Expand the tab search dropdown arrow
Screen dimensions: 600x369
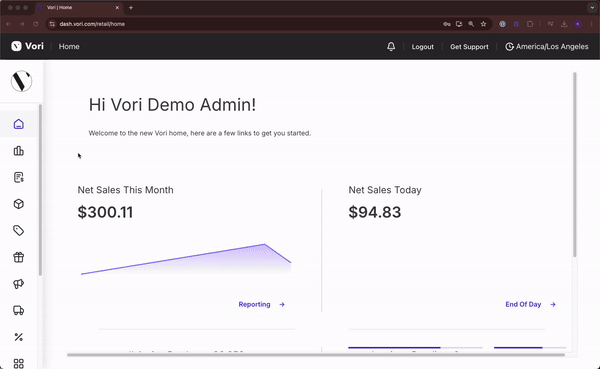tap(592, 7)
